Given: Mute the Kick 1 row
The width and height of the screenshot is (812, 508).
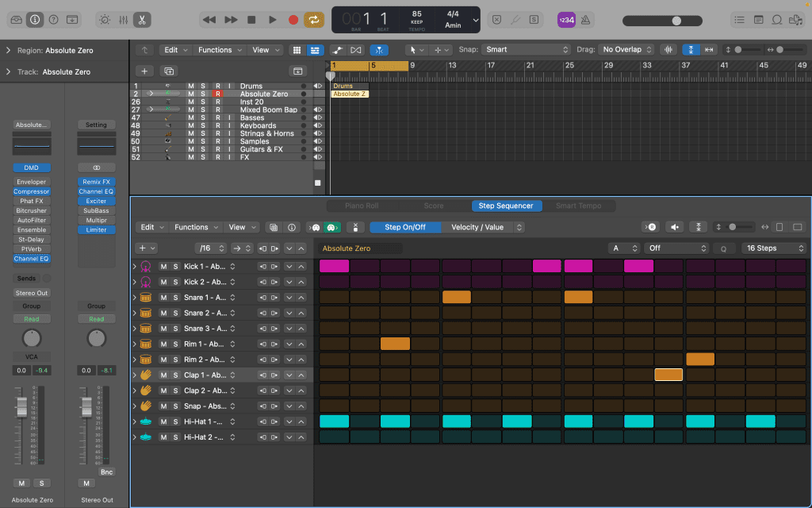Looking at the screenshot, I should 163,267.
